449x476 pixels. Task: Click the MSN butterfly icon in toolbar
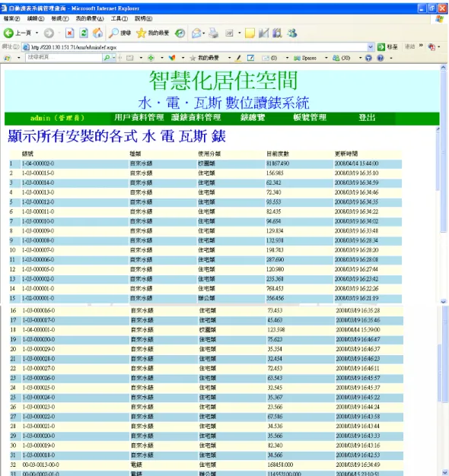[172, 58]
